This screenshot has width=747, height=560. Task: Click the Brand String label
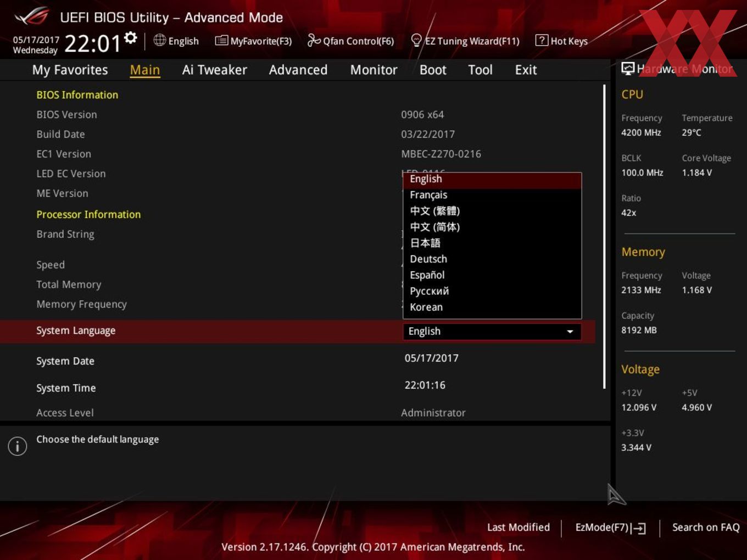65,234
